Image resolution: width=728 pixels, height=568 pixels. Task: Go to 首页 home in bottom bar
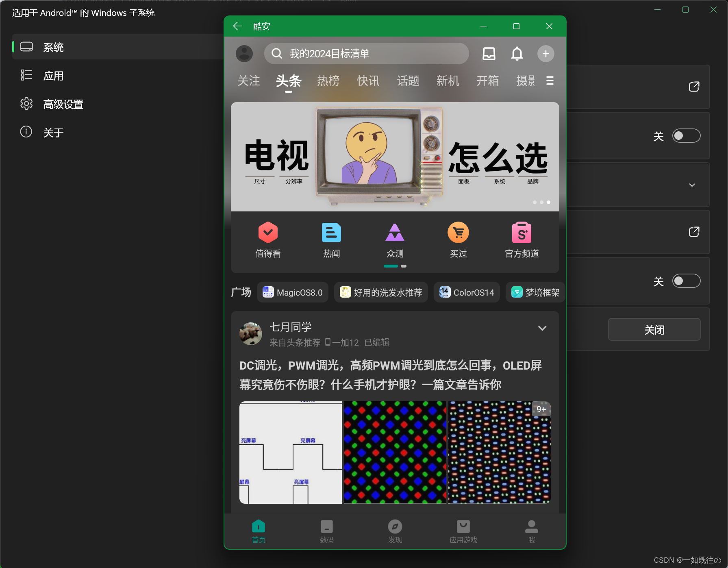coord(259,531)
